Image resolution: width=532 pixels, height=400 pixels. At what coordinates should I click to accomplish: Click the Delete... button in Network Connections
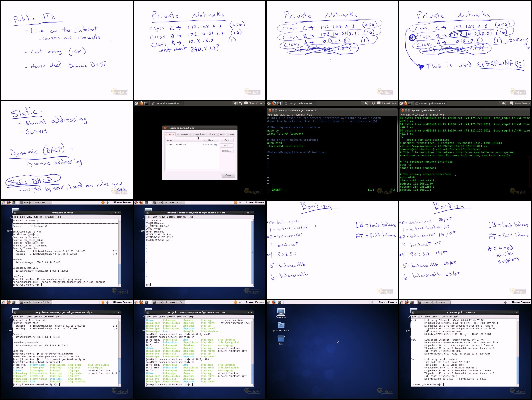click(227, 151)
